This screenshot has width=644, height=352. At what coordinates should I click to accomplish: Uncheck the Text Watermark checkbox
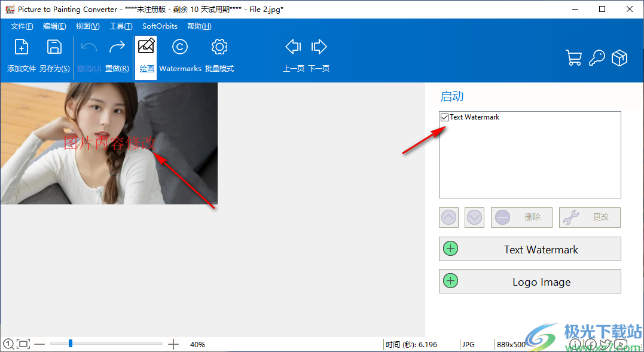[x=444, y=117]
